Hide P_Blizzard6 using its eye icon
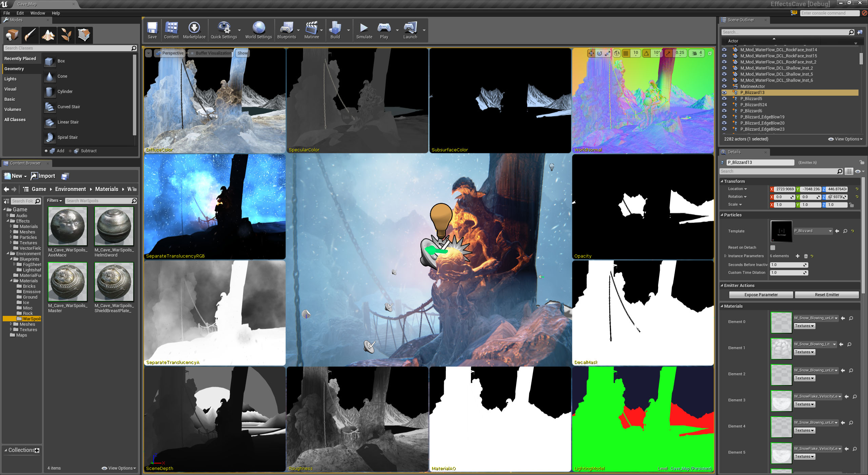 coord(724,111)
